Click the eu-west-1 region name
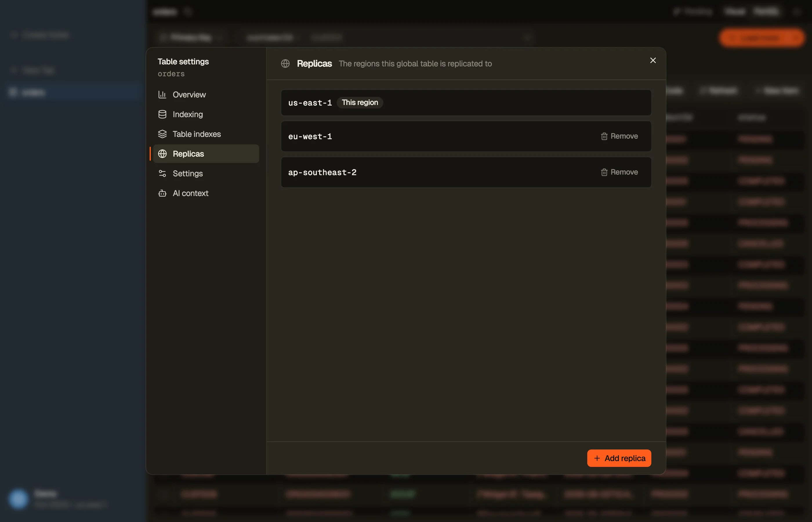 [x=310, y=136]
